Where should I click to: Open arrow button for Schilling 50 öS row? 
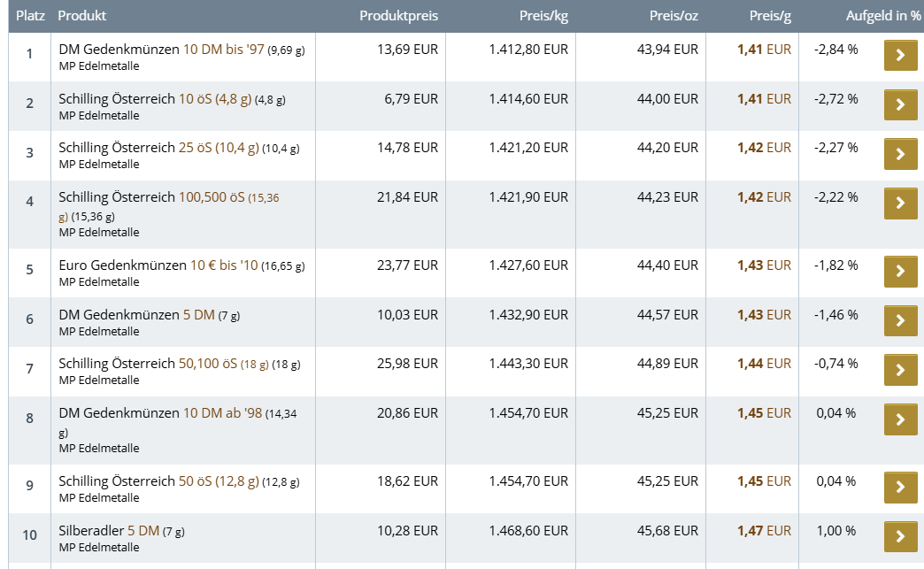click(900, 488)
